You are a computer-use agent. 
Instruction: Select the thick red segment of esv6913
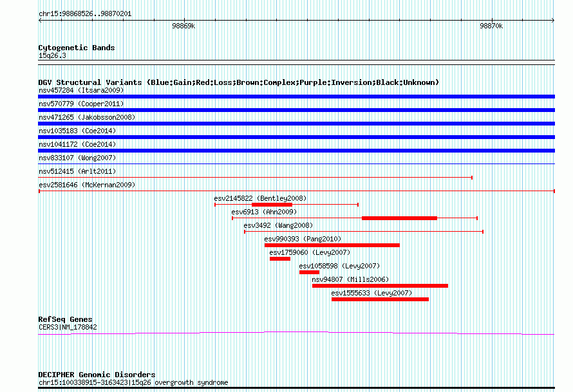(399, 218)
